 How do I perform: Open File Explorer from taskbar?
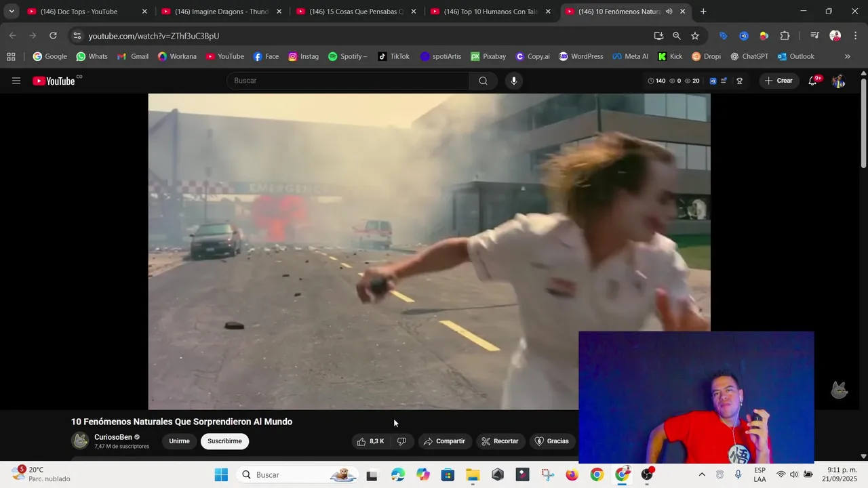click(x=473, y=474)
